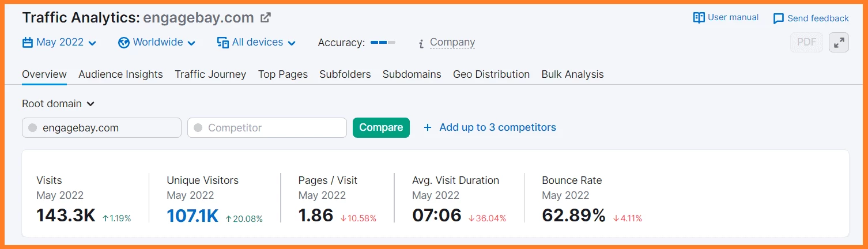Open engagebay.com external link icon

[266, 17]
